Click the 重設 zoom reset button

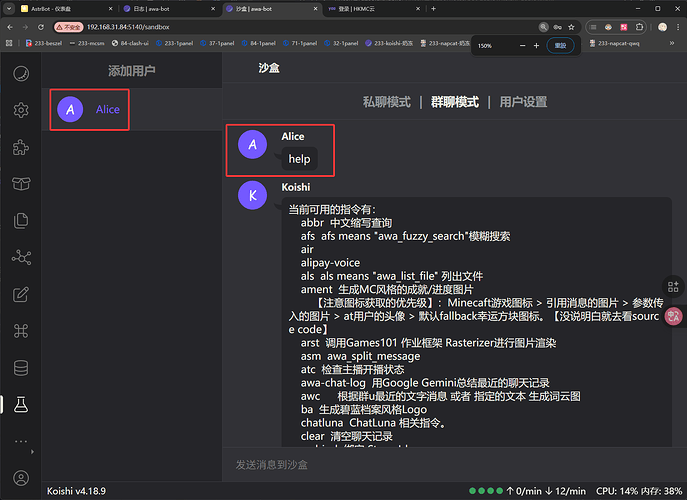(x=560, y=45)
